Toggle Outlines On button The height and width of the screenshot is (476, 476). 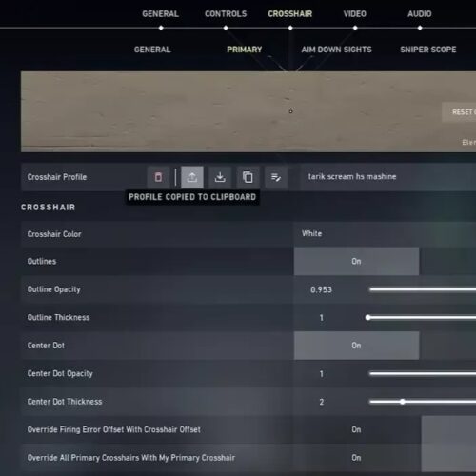356,261
